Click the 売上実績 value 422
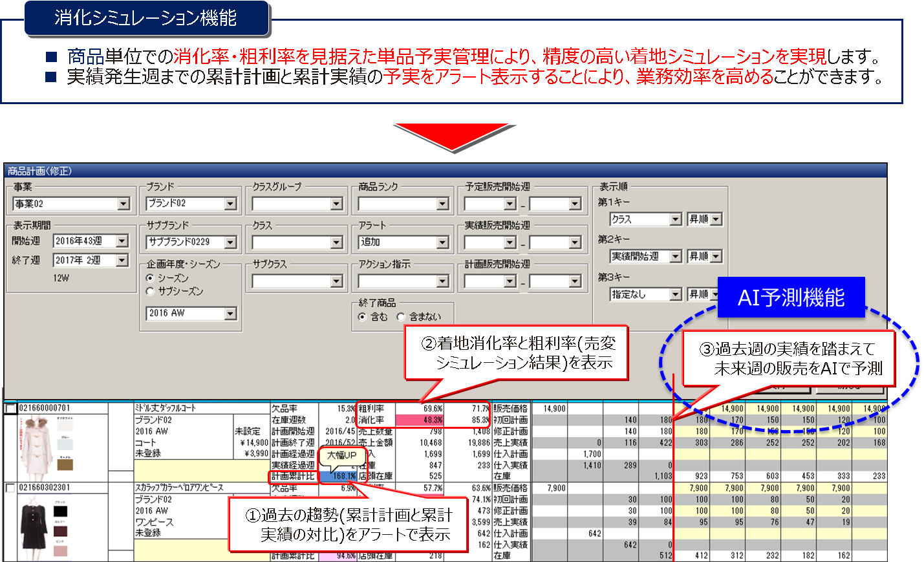The width and height of the screenshot is (924, 562). point(665,443)
